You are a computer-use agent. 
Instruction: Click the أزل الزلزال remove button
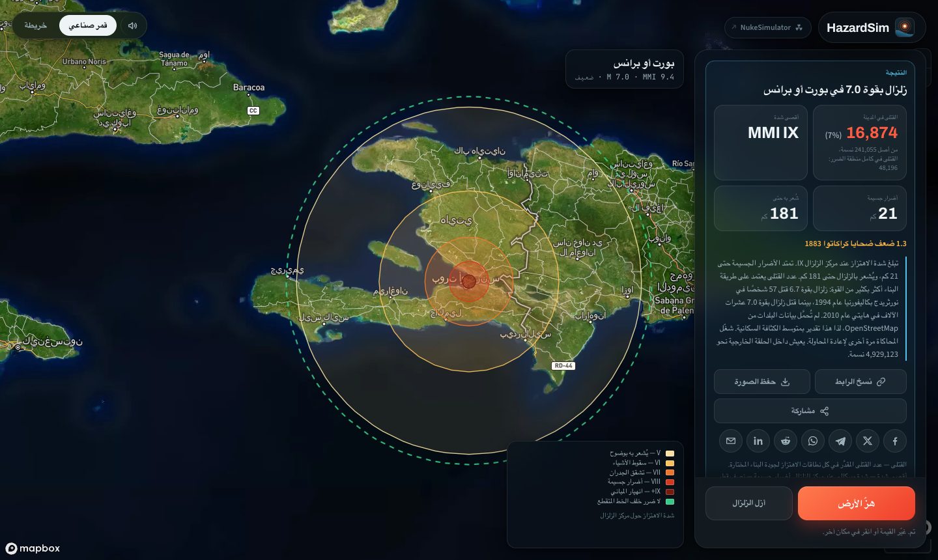click(749, 503)
